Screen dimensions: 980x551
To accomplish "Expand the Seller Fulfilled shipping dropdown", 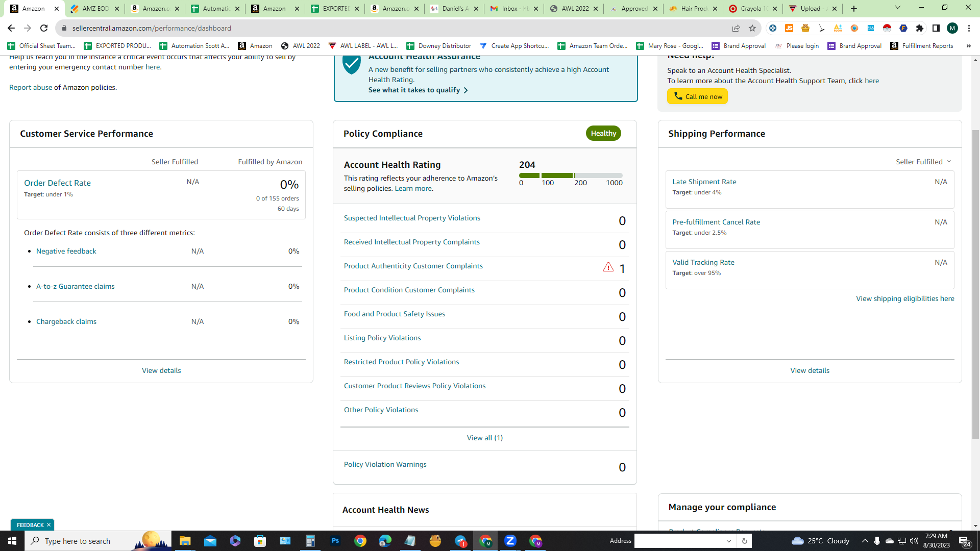I will (923, 162).
